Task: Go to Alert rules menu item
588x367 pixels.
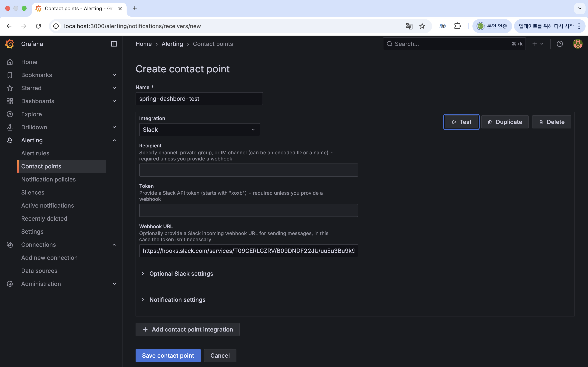Action: click(35, 153)
